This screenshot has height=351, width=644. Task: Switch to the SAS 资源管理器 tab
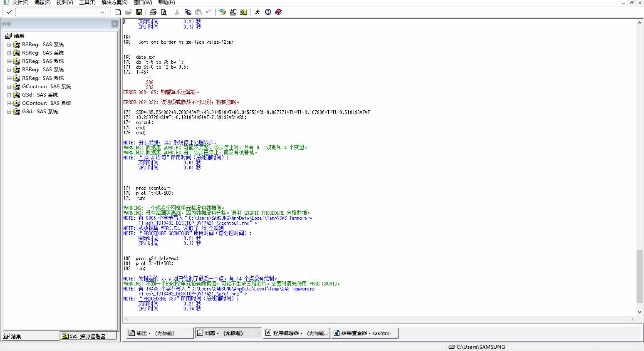tap(89, 336)
